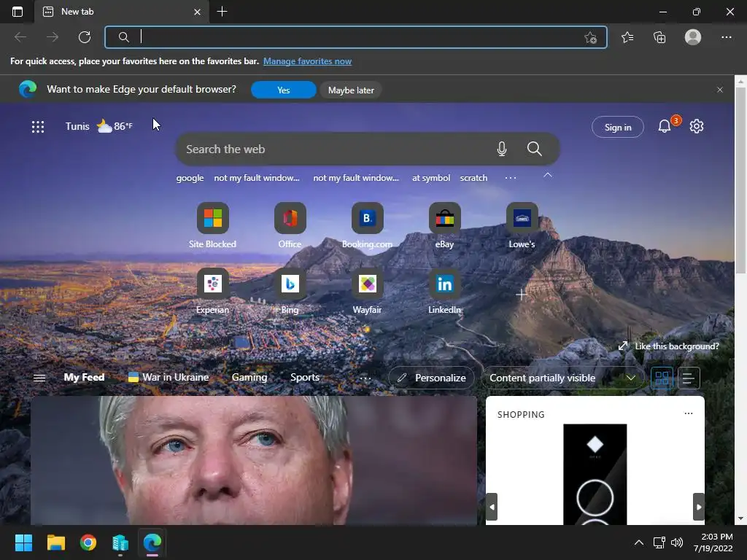The width and height of the screenshot is (747, 560).
Task: Click Maybe later on default prompt
Action: click(x=351, y=90)
